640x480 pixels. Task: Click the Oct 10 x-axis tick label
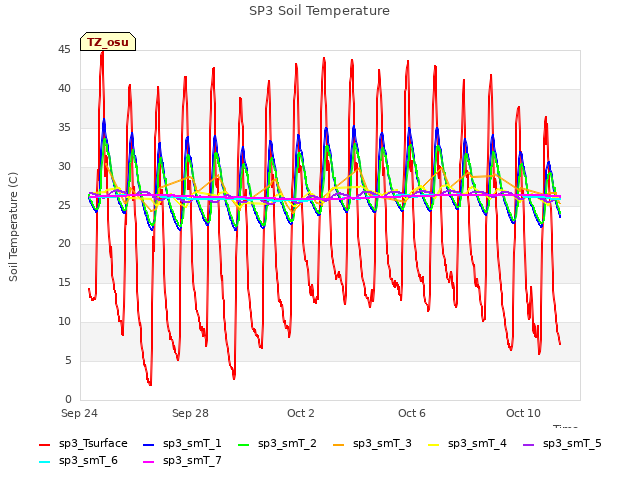523,413
